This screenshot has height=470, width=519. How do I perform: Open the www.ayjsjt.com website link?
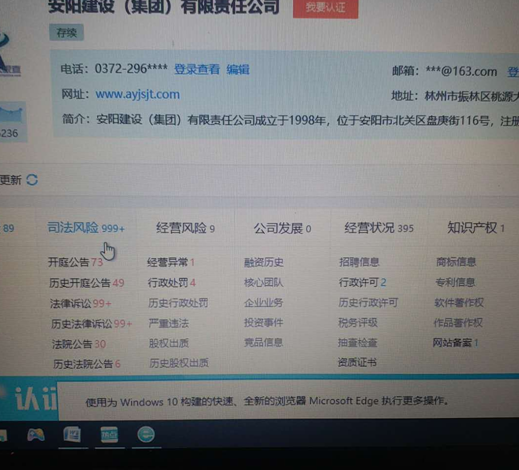(x=138, y=94)
